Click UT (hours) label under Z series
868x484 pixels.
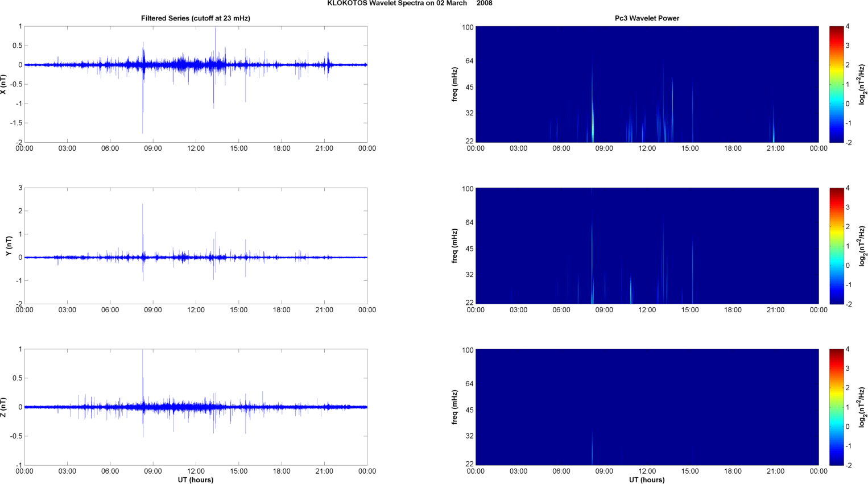(195, 479)
